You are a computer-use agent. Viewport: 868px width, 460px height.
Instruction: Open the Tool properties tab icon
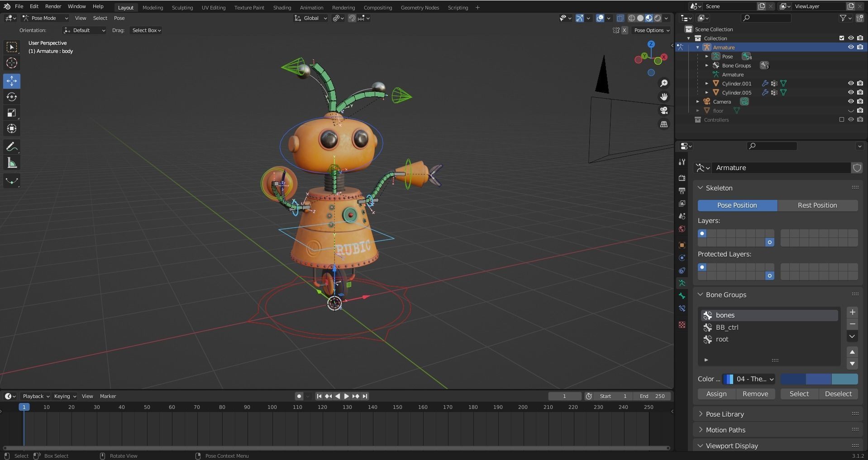coord(682,162)
